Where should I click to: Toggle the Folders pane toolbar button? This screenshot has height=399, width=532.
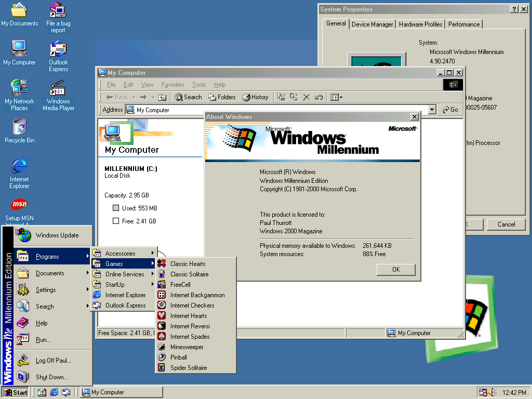[222, 97]
